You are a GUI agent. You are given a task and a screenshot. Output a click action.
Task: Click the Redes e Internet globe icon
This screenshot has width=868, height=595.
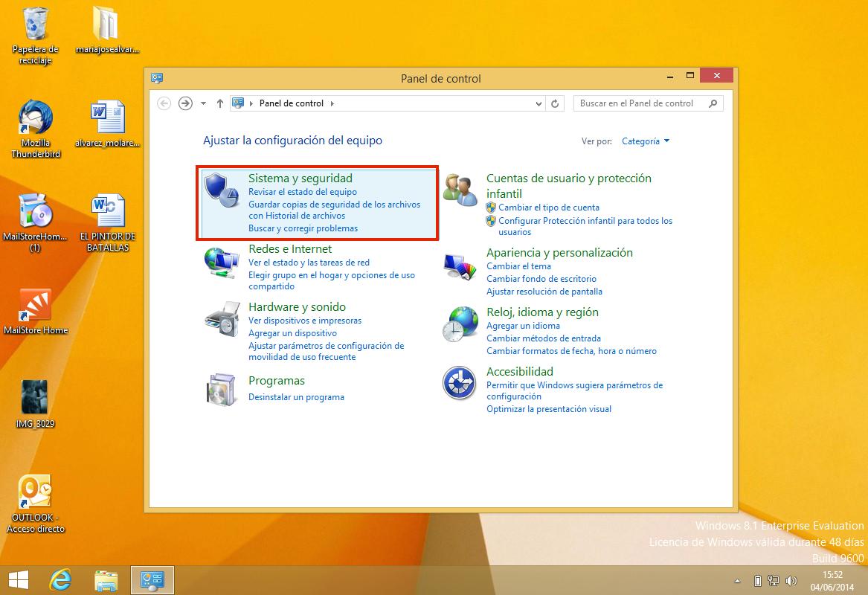coord(220,261)
